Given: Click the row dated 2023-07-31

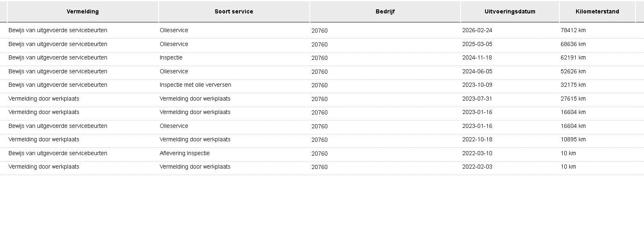Looking at the screenshot, I should coord(322,99).
